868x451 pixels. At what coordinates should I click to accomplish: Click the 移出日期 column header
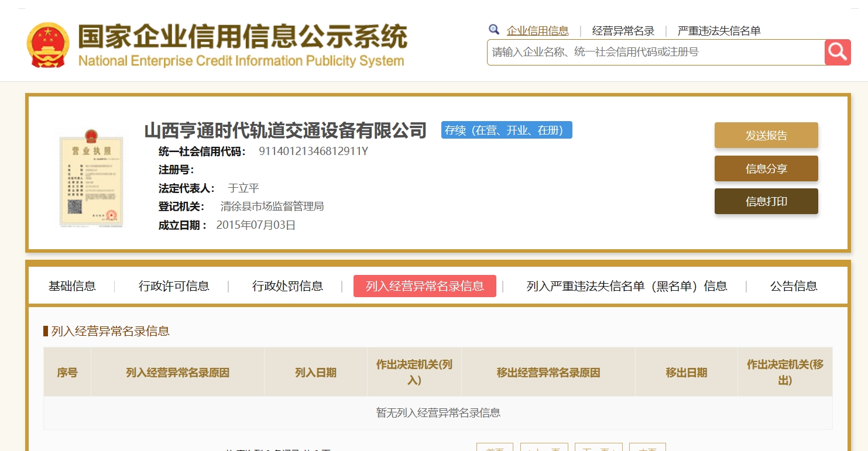(x=687, y=373)
